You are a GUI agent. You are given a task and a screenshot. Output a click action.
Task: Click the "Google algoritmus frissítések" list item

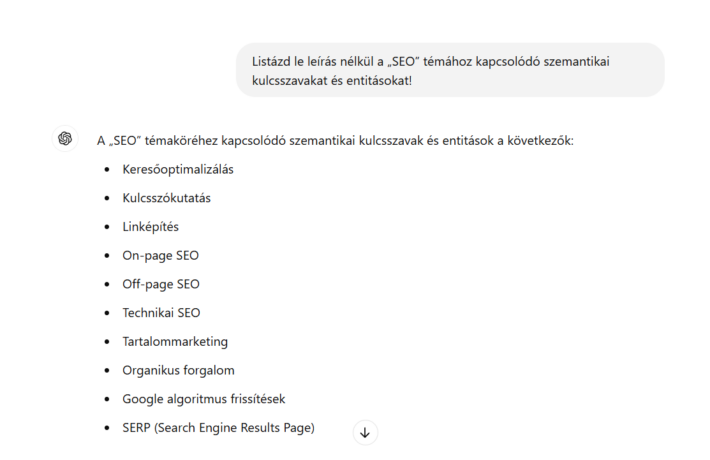[204, 399]
